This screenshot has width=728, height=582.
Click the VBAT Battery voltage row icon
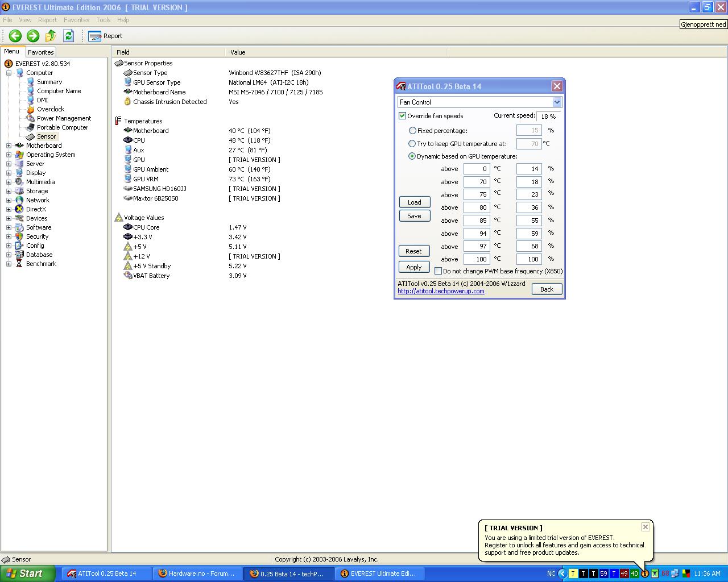[x=128, y=276]
